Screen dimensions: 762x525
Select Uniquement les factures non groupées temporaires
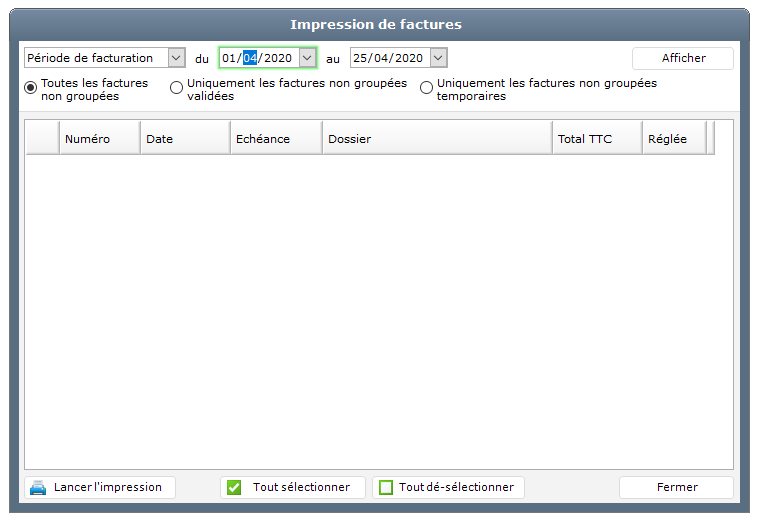coord(427,88)
